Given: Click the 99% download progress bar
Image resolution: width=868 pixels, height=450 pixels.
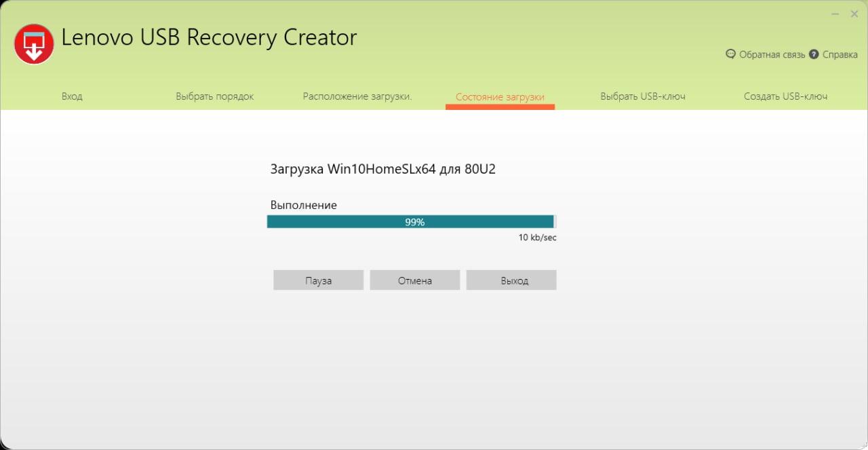Looking at the screenshot, I should [x=412, y=222].
